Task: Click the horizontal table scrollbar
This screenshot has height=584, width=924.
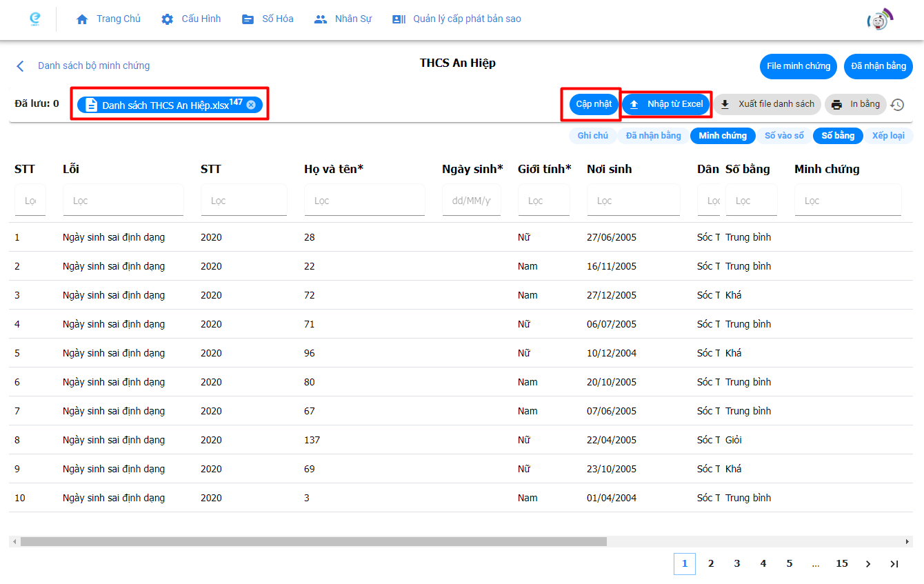Action: point(313,542)
